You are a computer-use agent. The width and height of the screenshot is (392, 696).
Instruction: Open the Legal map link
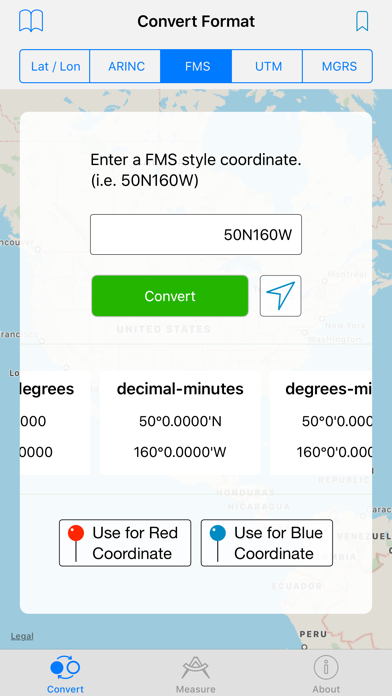click(x=22, y=636)
